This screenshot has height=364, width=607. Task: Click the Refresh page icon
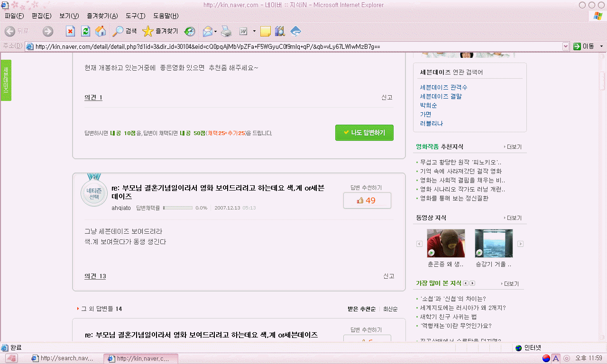85,31
